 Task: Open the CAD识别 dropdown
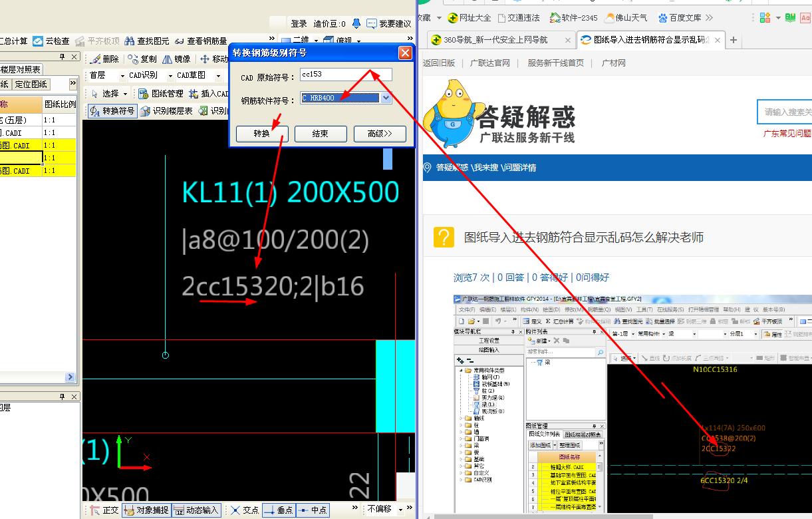(x=170, y=76)
